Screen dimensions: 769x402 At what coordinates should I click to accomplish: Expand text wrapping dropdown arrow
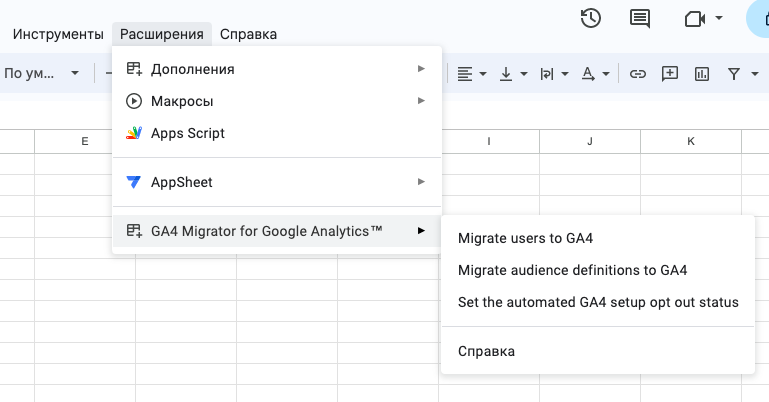point(565,74)
